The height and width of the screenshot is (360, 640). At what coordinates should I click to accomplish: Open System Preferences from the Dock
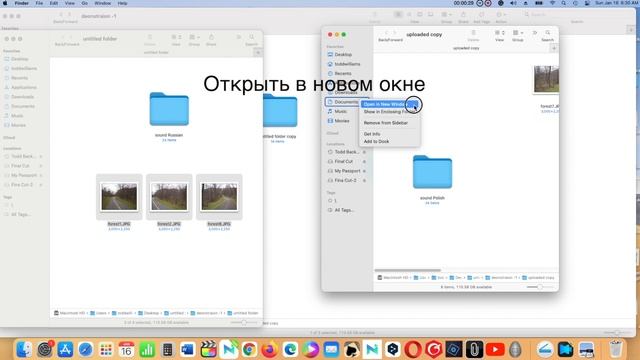click(x=44, y=349)
